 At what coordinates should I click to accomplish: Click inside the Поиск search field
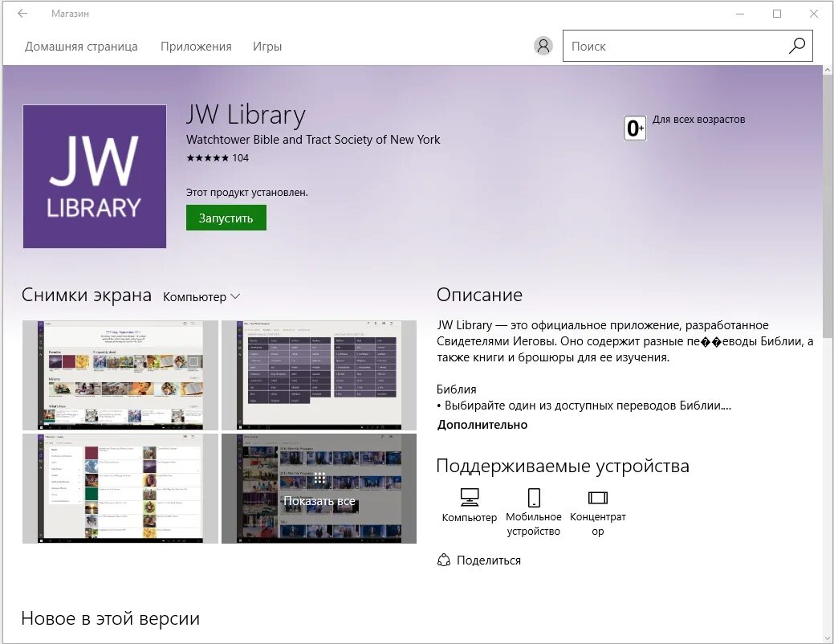click(x=666, y=46)
